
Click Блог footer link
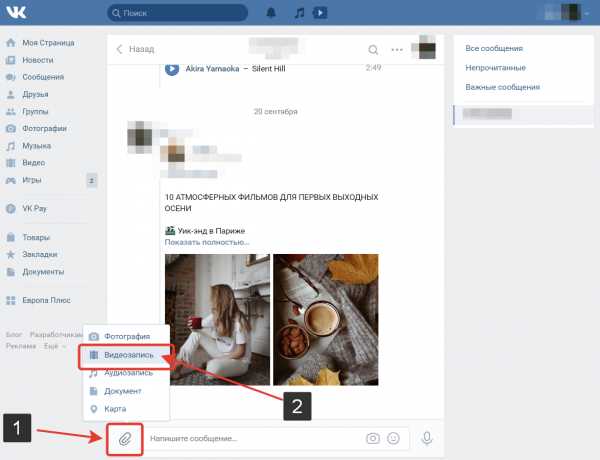[14, 335]
